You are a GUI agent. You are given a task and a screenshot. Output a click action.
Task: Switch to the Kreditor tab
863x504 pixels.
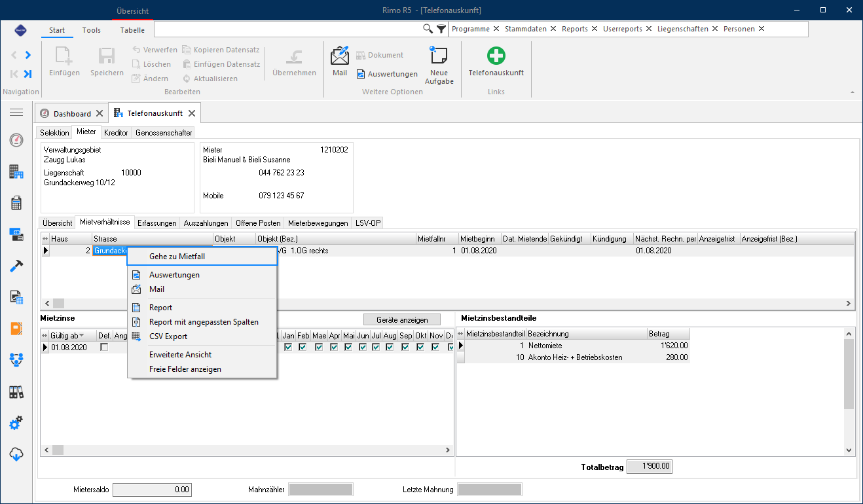click(x=116, y=133)
